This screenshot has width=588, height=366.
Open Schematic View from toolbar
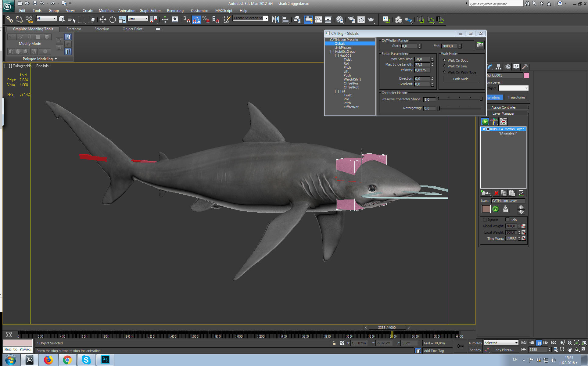click(x=328, y=20)
